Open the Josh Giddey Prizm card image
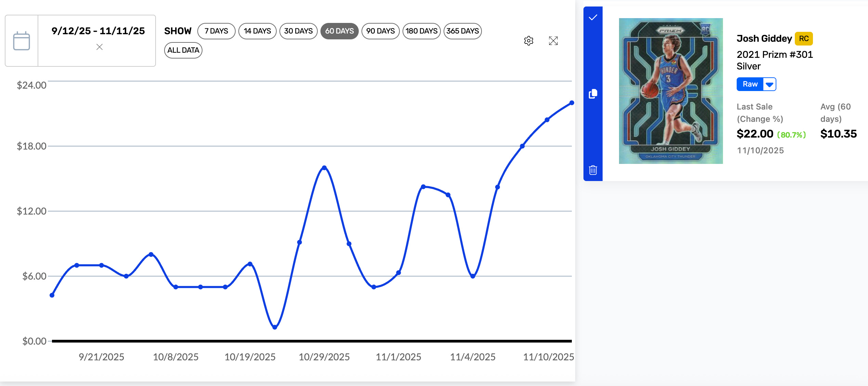868x386 pixels. coord(671,91)
